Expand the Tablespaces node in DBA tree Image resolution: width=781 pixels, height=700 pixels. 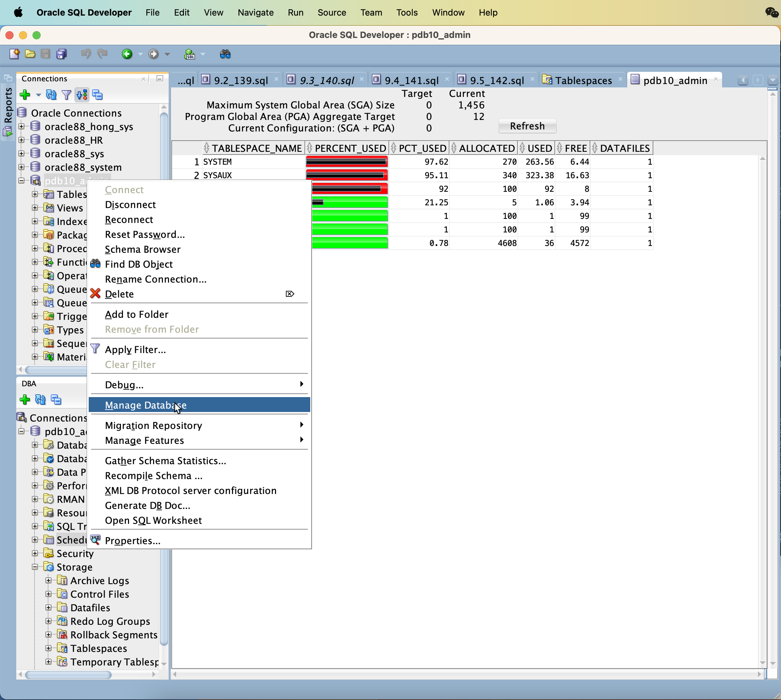pyautogui.click(x=48, y=648)
